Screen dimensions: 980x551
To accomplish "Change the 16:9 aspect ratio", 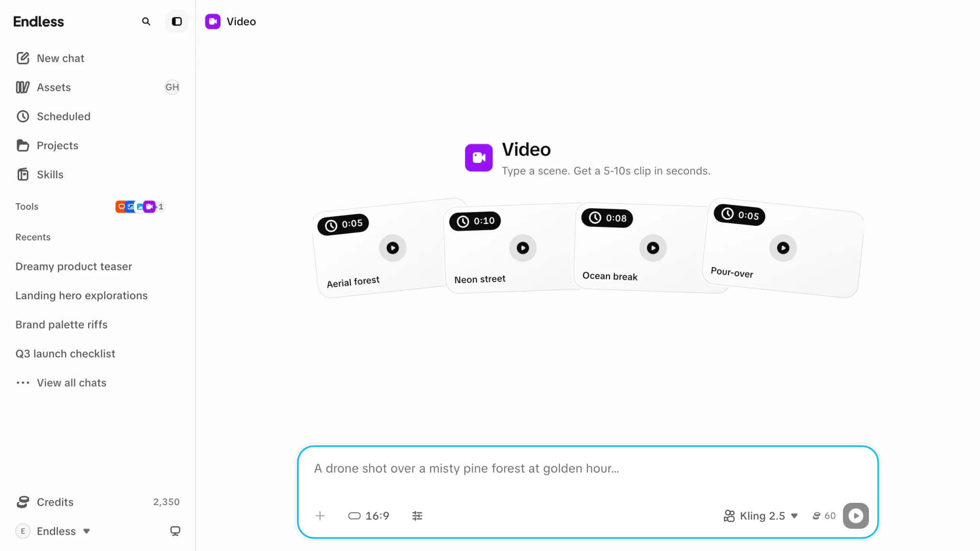I will (x=368, y=516).
